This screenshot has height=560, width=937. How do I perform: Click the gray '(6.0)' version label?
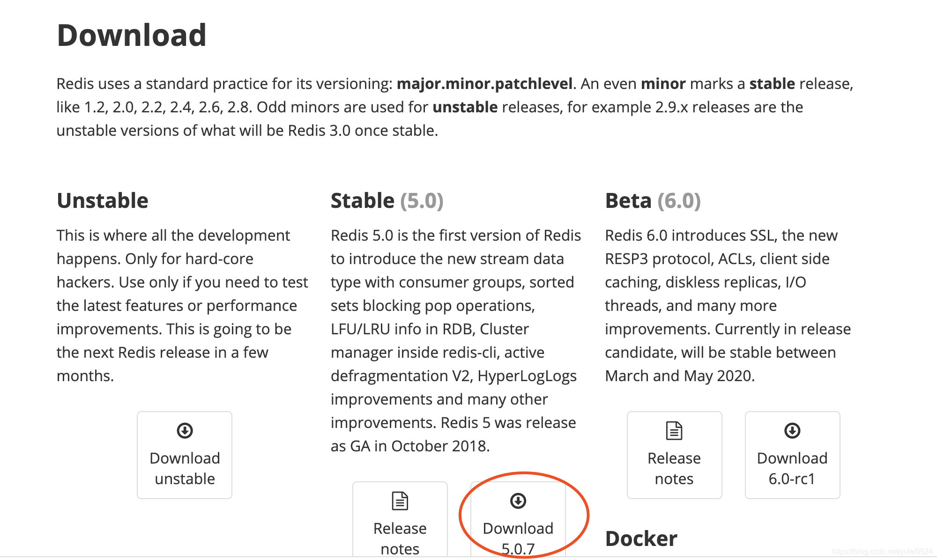[679, 201]
